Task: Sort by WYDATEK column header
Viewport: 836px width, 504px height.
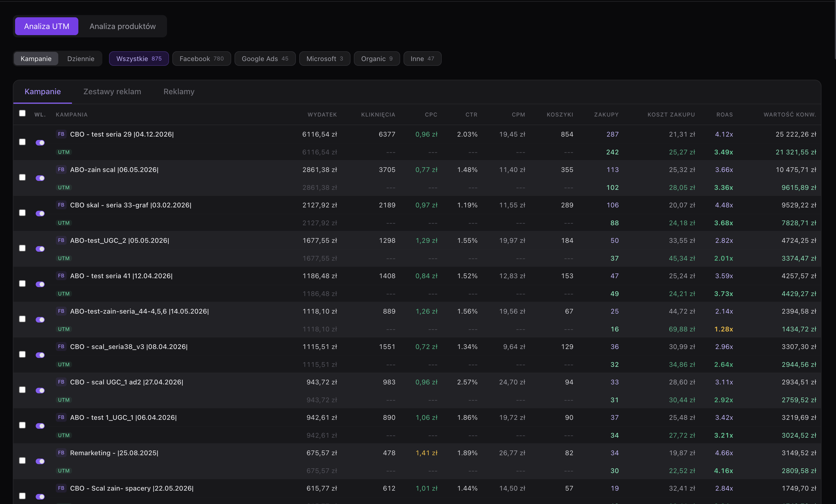Action: point(322,115)
